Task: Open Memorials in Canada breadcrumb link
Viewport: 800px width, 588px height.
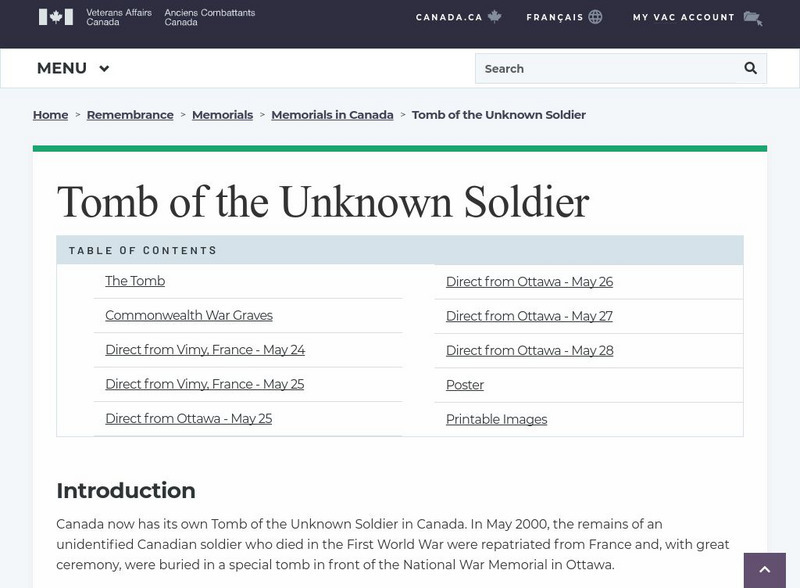Action: pos(332,115)
